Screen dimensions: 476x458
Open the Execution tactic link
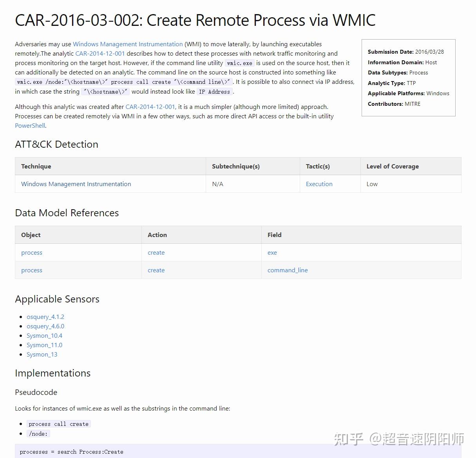(319, 184)
